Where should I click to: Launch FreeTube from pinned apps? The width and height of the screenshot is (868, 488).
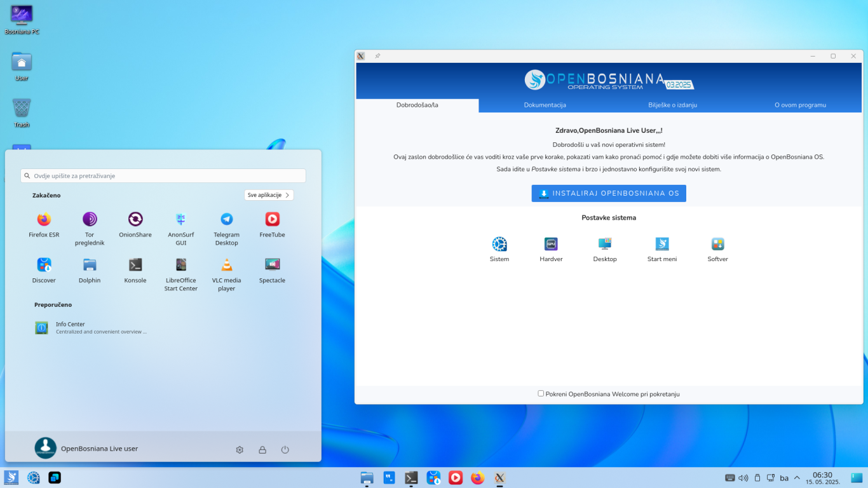point(272,225)
